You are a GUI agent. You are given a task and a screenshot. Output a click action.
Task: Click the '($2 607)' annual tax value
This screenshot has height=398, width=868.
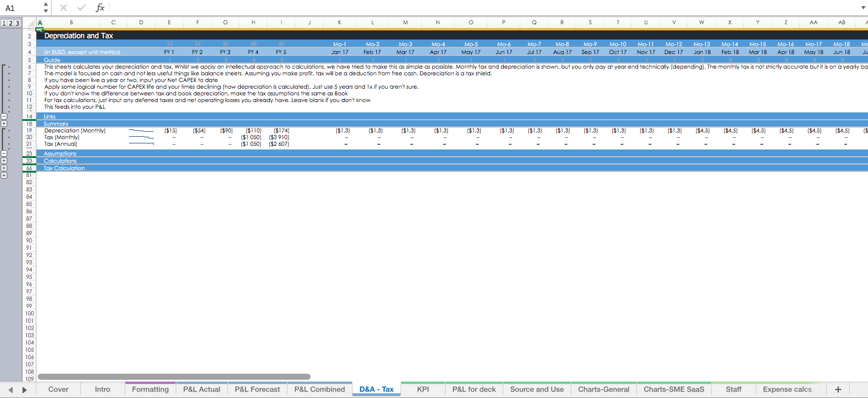click(x=279, y=144)
